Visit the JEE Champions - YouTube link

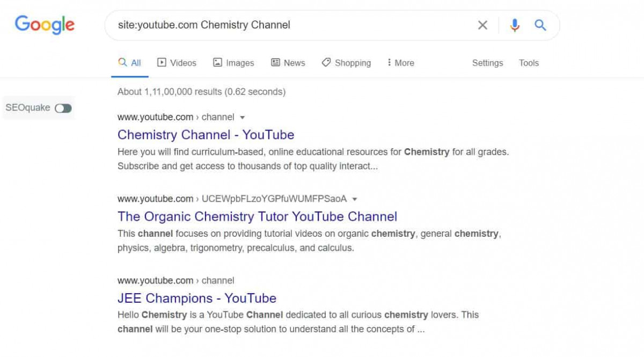tap(196, 298)
